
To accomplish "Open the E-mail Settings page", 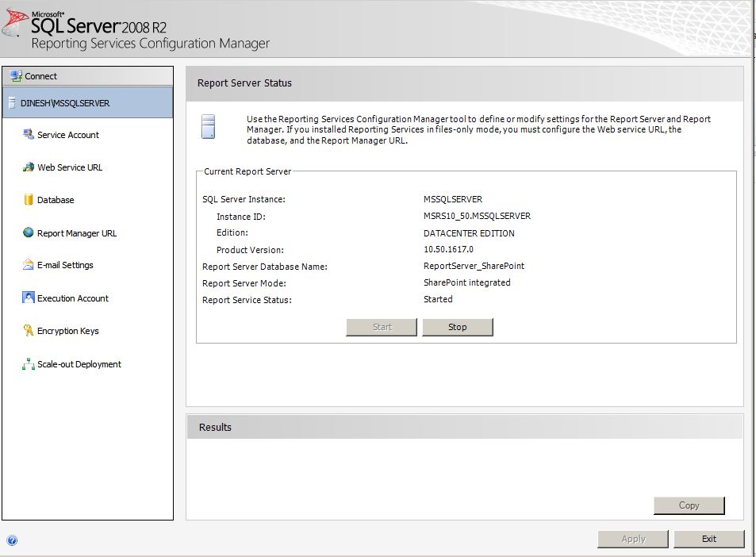I will pyautogui.click(x=65, y=265).
